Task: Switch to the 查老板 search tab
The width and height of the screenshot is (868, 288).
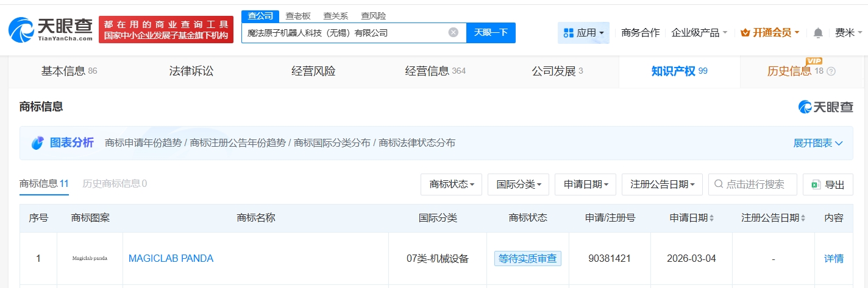Action: point(298,16)
